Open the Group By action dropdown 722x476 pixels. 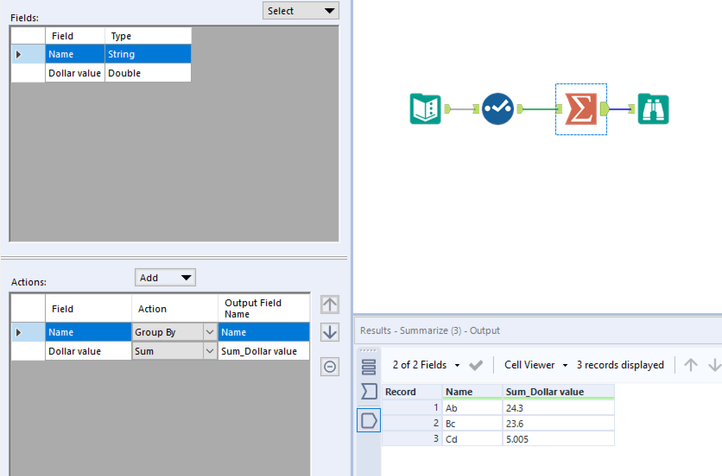tap(210, 332)
